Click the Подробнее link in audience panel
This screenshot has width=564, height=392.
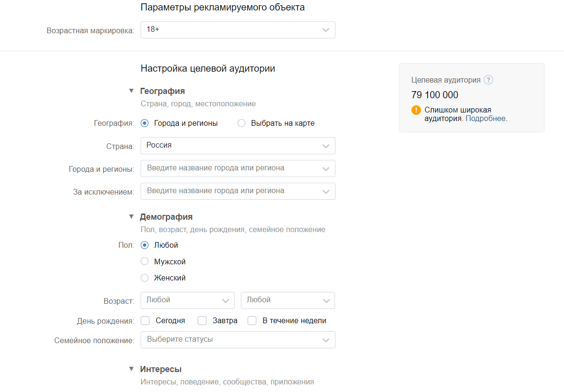[486, 119]
